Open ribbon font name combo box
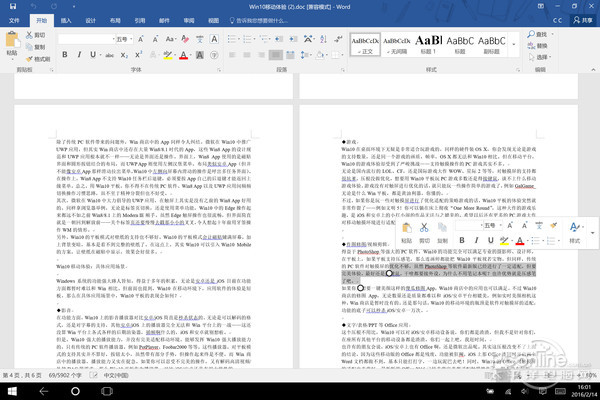 click(x=86, y=39)
